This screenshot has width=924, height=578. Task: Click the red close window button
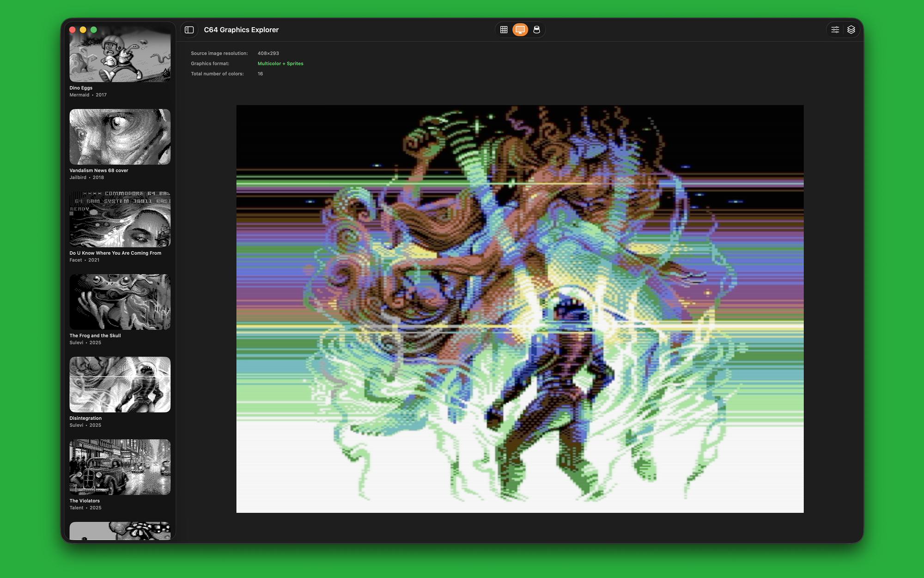click(x=73, y=30)
